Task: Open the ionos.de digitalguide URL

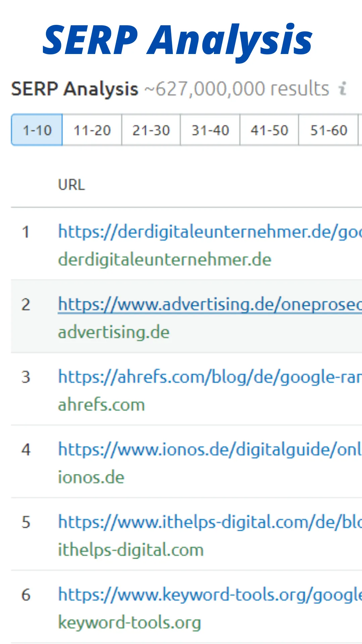Action: pos(210,449)
